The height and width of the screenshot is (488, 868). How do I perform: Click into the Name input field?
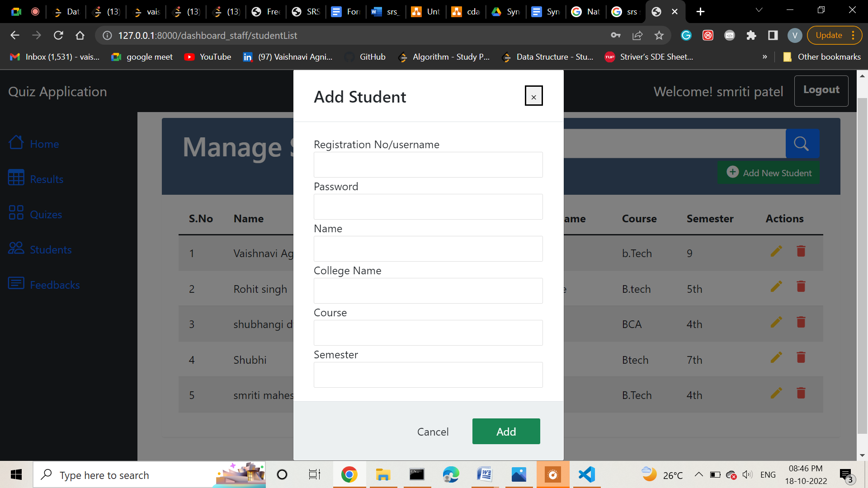point(428,249)
